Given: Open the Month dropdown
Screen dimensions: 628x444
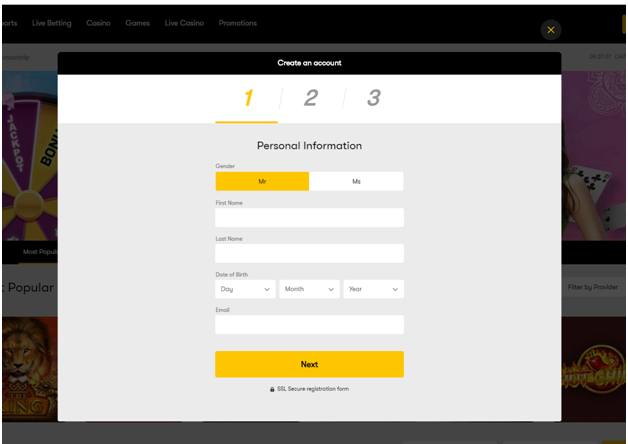Looking at the screenshot, I should coord(309,289).
